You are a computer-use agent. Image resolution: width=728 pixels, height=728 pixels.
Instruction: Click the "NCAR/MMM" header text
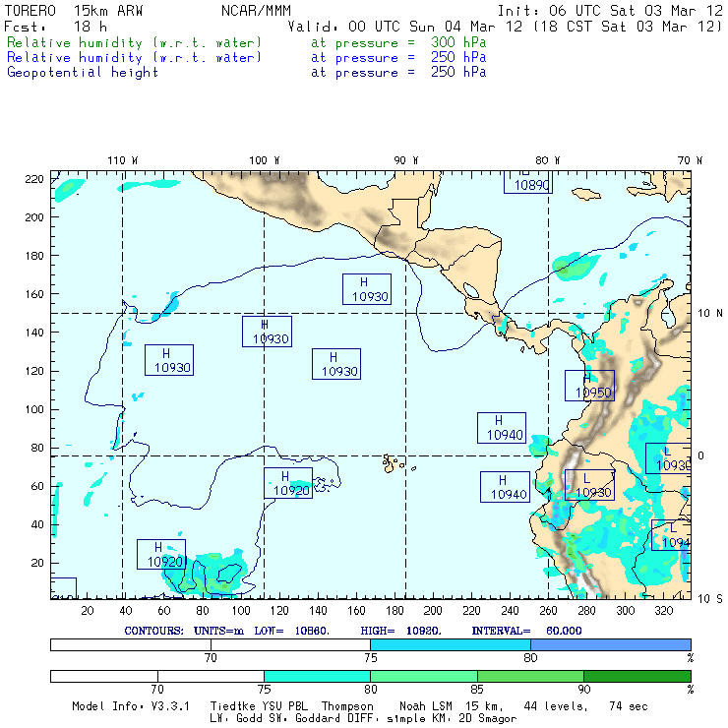[256, 11]
